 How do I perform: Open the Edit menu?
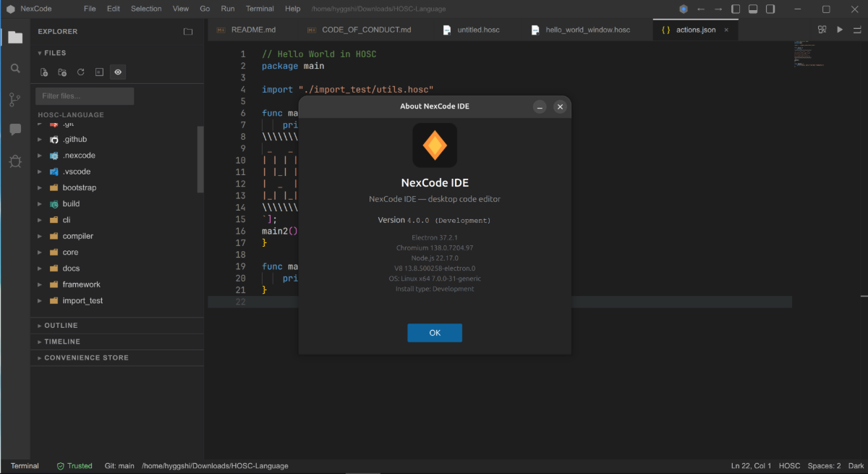pyautogui.click(x=114, y=9)
